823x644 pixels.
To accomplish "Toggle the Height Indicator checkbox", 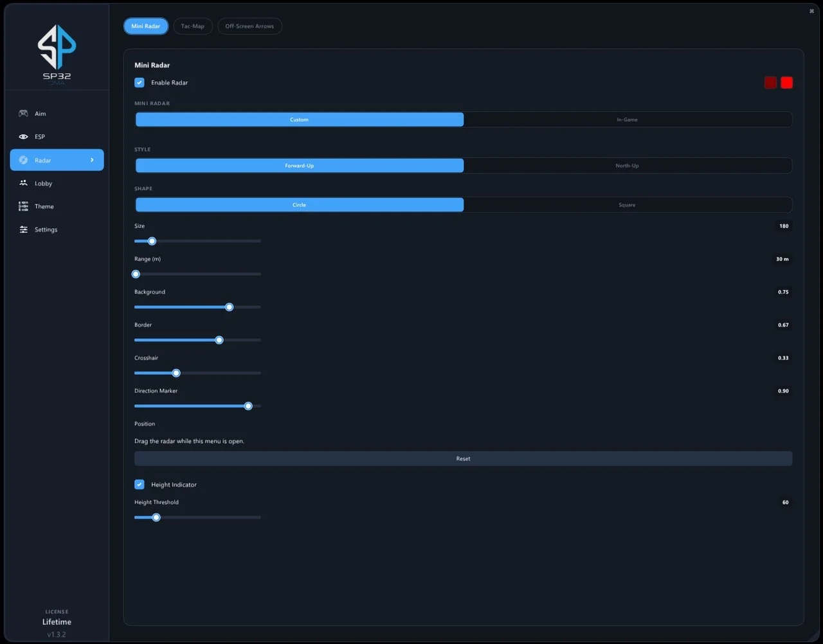I will point(140,485).
